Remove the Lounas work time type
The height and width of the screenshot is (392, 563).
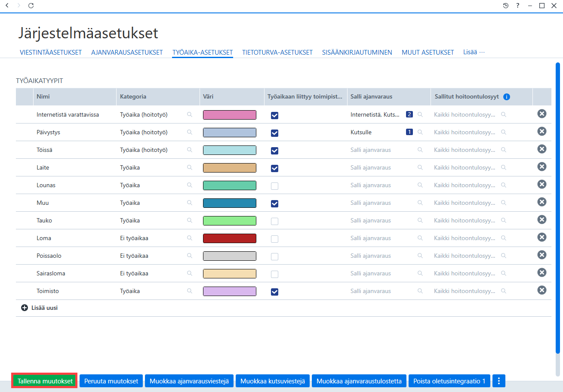coord(542,184)
